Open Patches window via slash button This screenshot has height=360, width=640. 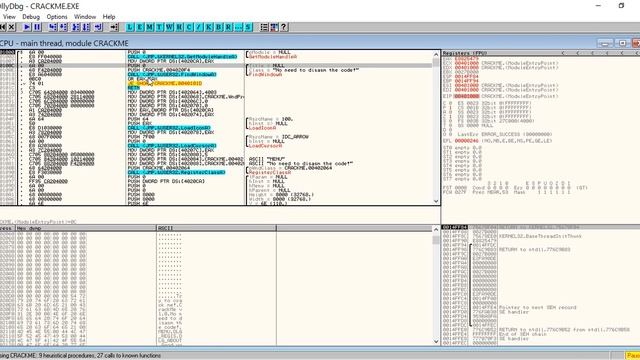[x=199, y=27]
